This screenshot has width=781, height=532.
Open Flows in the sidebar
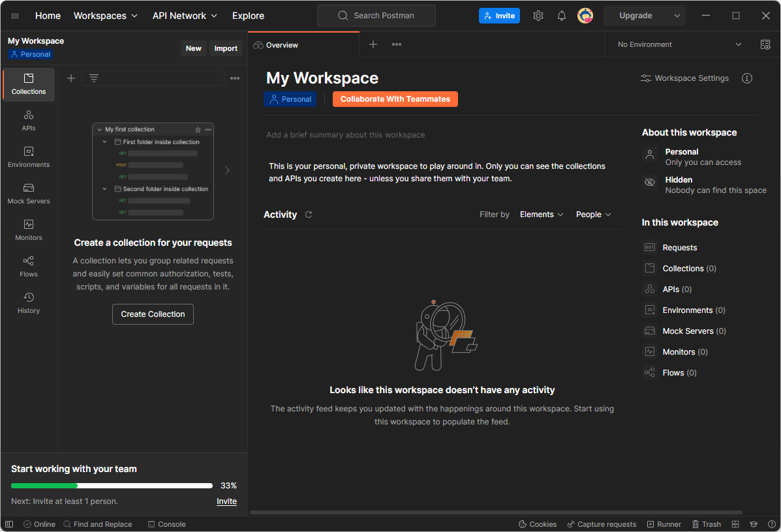pyautogui.click(x=29, y=267)
